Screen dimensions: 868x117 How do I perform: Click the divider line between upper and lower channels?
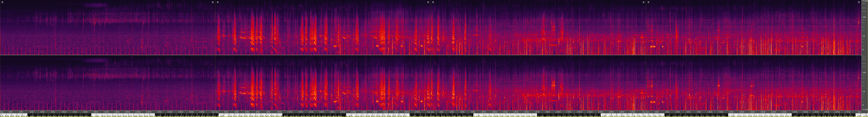pyautogui.click(x=431, y=55)
